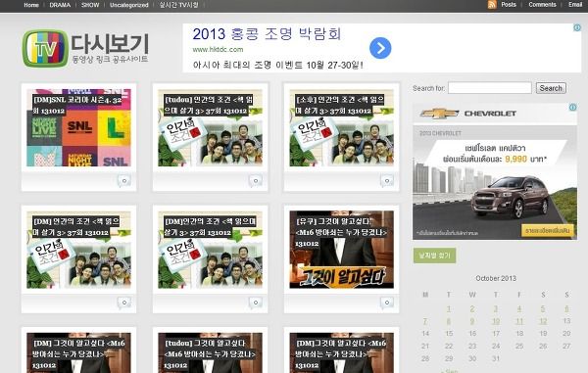Select October 11 in the calendar
588x373 pixels.
(519, 321)
